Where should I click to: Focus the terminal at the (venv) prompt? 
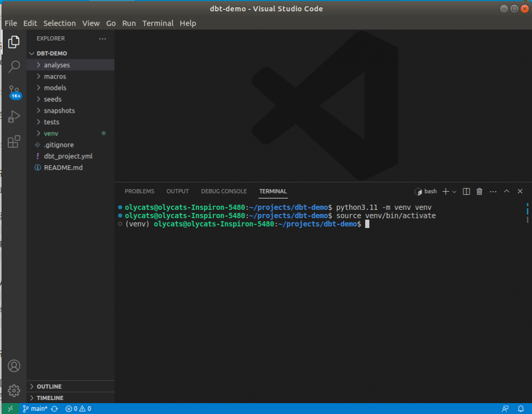point(367,224)
